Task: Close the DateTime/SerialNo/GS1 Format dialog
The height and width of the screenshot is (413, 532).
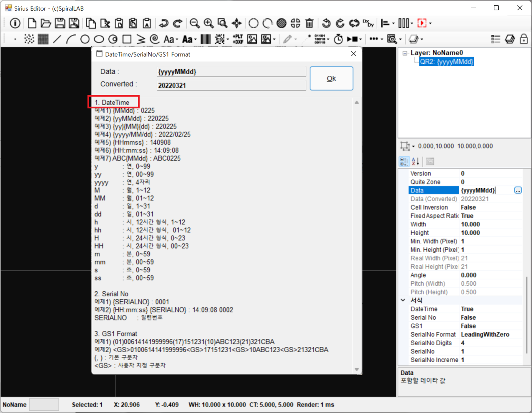Action: (x=354, y=54)
